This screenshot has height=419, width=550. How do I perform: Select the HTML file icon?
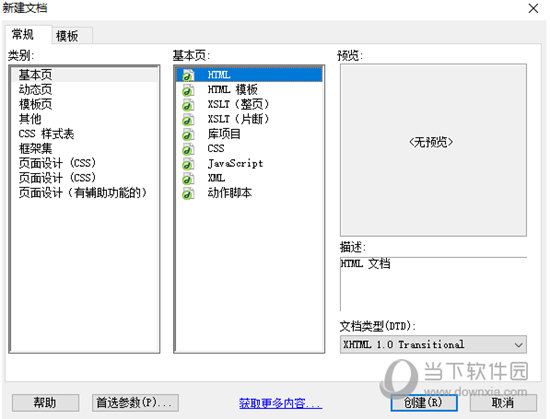click(x=188, y=75)
